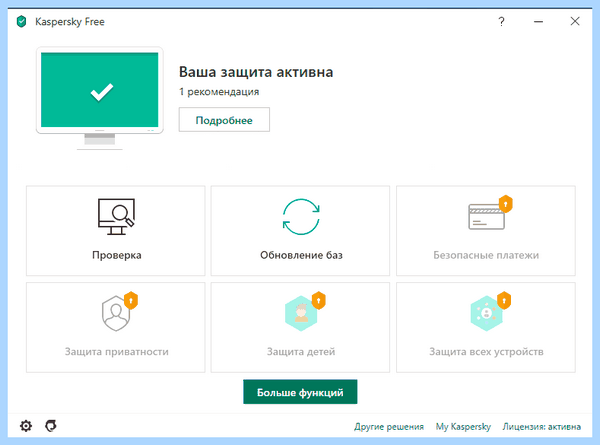Open help with the question mark

501,21
